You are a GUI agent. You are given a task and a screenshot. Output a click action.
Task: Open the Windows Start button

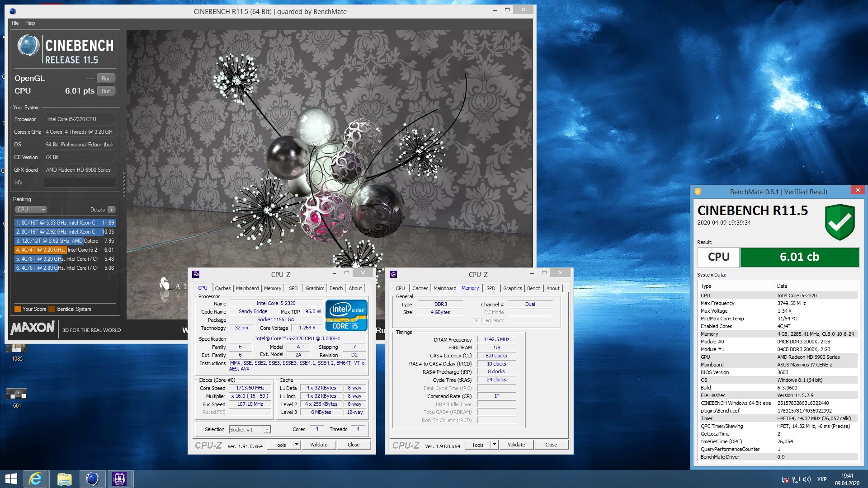click(11, 479)
